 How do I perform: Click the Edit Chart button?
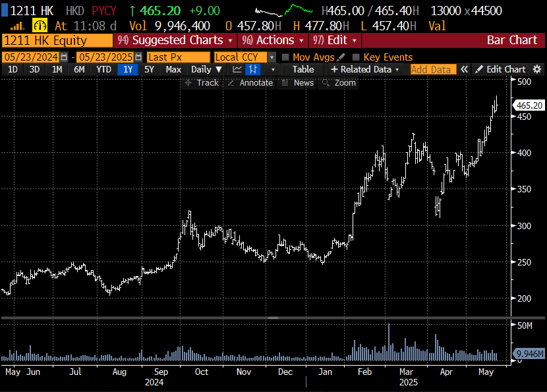pyautogui.click(x=500, y=69)
